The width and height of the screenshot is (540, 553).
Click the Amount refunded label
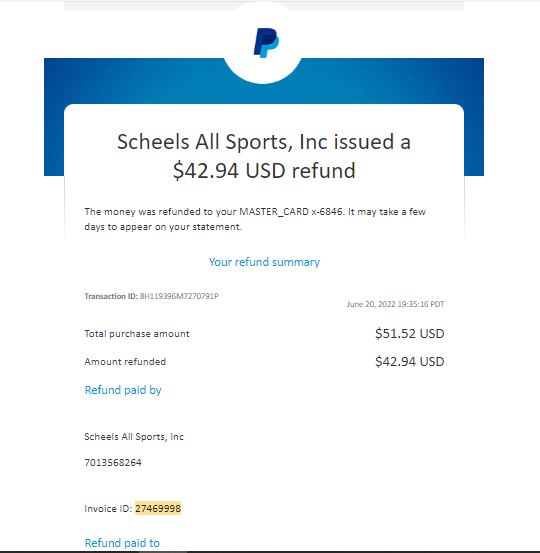125,361
